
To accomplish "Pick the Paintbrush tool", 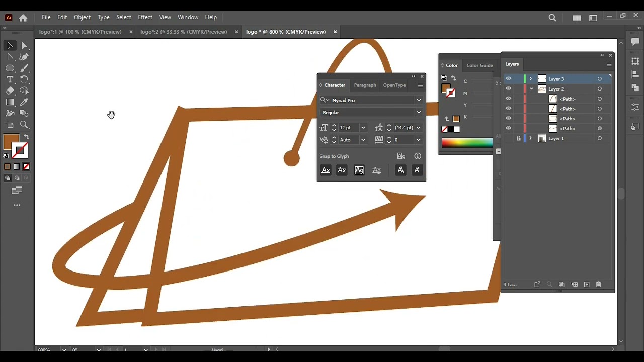I will click(24, 68).
